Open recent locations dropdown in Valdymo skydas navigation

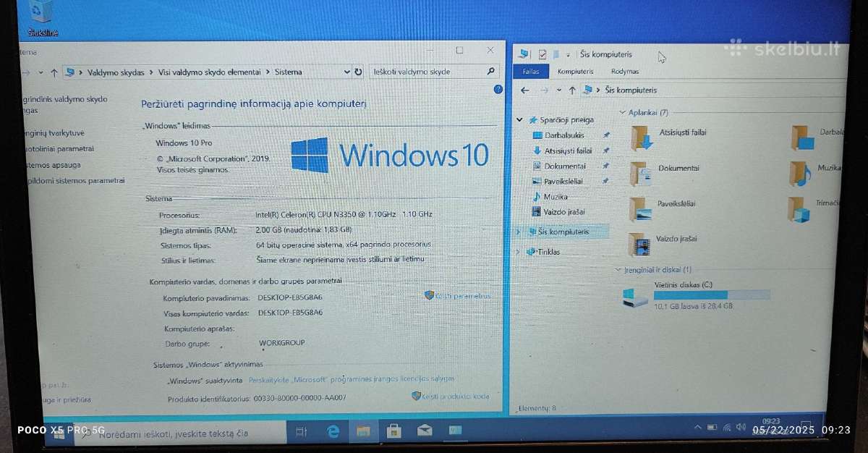41,73
